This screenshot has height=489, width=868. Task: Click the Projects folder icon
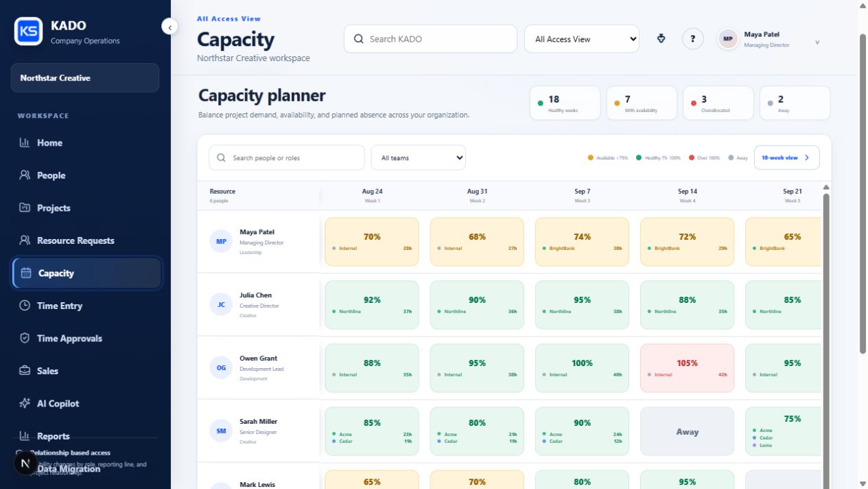(x=25, y=207)
